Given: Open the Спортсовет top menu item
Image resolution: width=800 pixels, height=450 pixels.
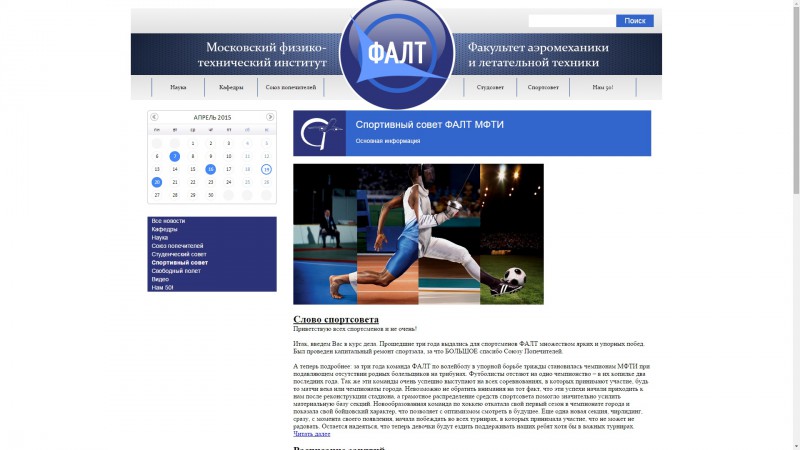Looking at the screenshot, I should click(543, 87).
